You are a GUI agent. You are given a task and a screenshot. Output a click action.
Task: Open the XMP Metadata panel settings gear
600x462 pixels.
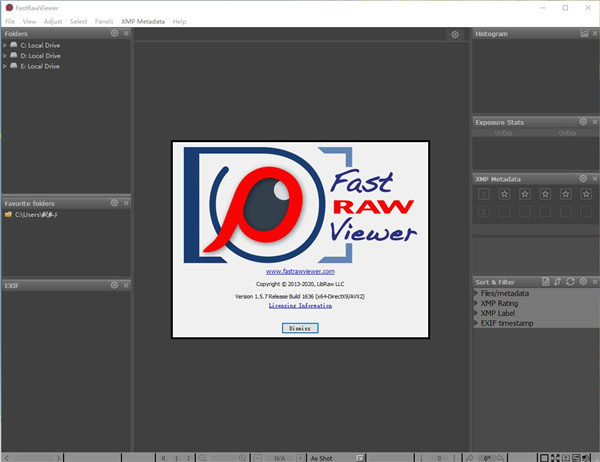[582, 178]
